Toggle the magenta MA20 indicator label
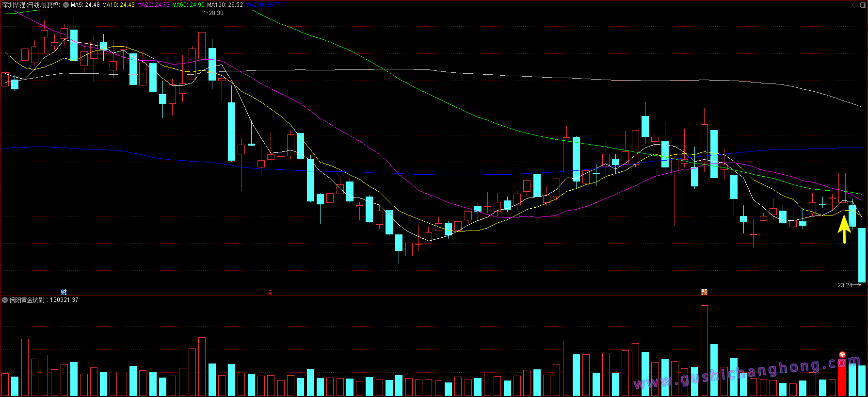The image size is (868, 397). pos(153,5)
